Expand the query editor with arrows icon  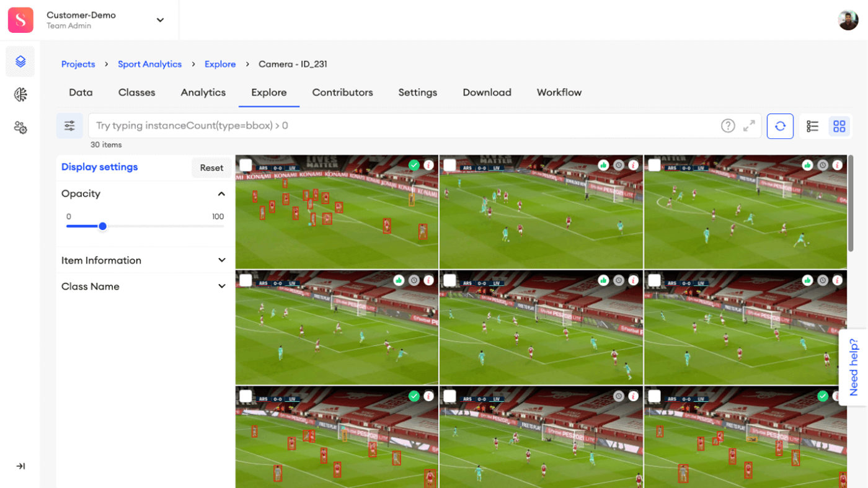749,125
